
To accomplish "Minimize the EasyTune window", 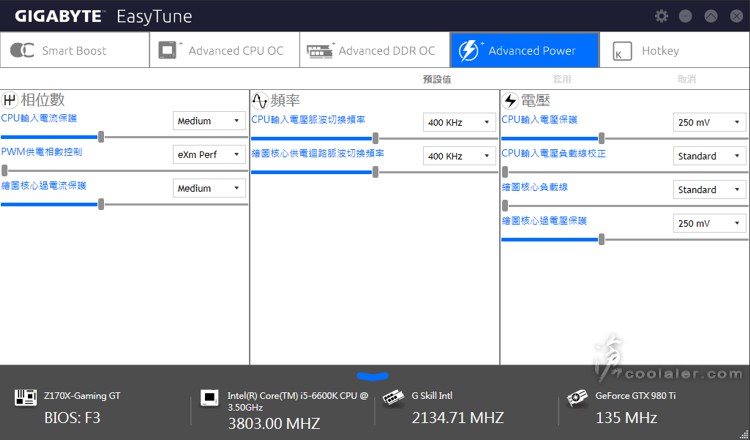I will coord(685,16).
